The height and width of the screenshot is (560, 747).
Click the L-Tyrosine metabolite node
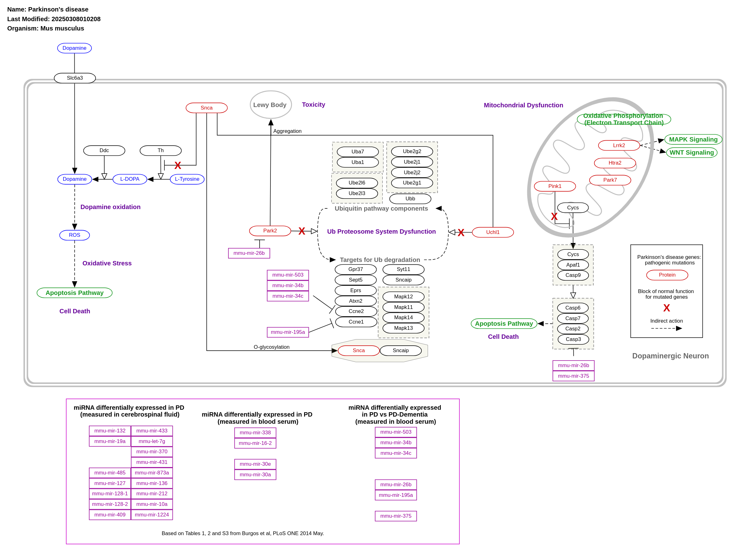coord(187,179)
